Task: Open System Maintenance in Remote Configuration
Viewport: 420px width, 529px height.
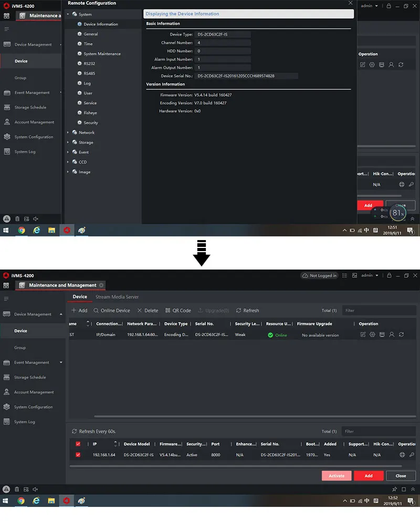Action: tap(102, 54)
